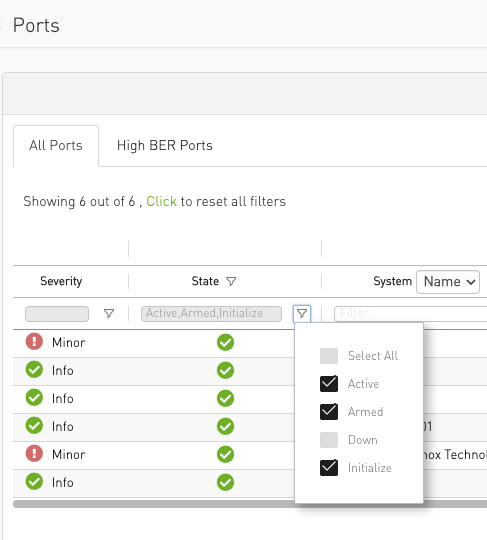Click the System filter input field

click(x=411, y=314)
